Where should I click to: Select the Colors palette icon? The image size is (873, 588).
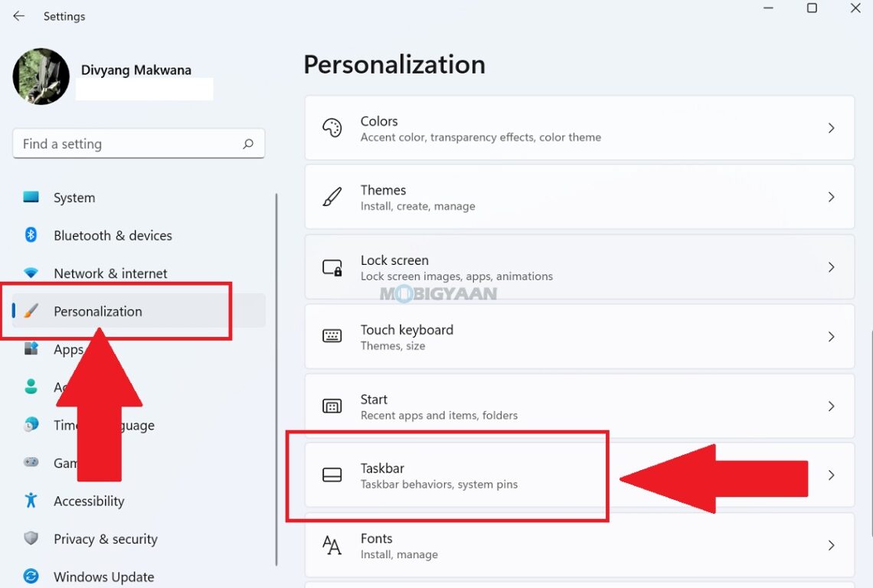coord(332,128)
